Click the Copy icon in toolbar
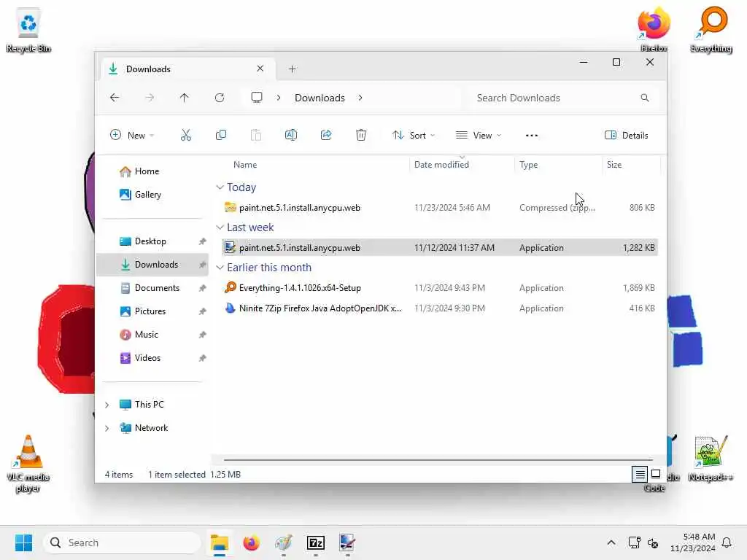 pyautogui.click(x=221, y=135)
